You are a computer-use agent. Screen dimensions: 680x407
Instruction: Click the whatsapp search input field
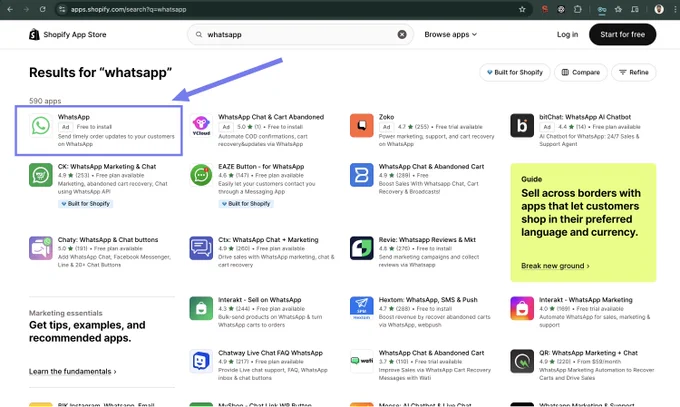click(x=298, y=34)
